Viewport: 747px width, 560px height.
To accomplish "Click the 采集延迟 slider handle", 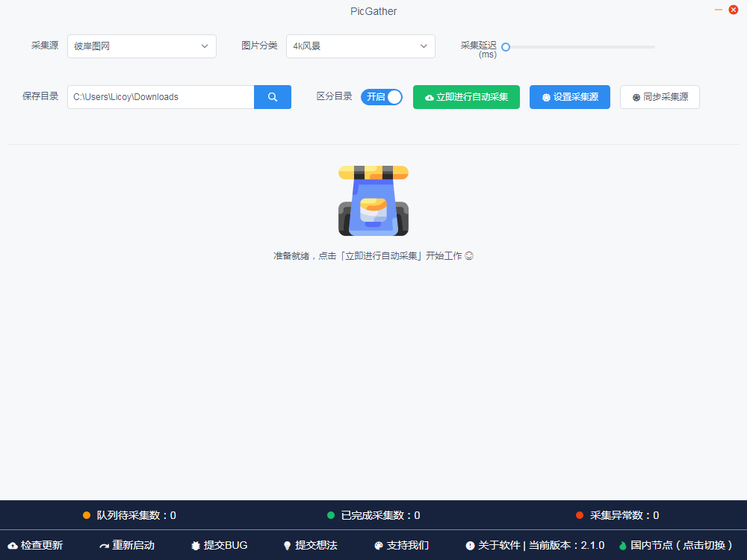I will 506,47.
